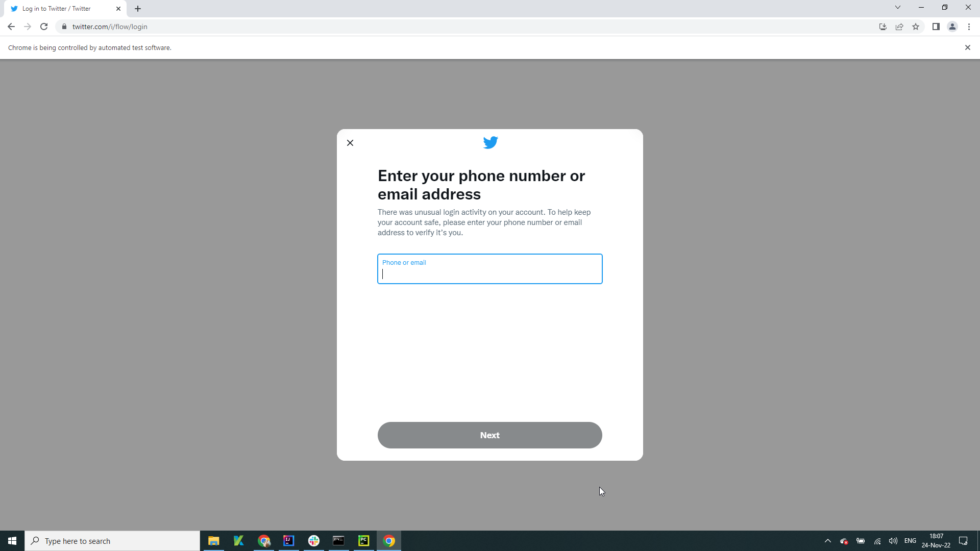Click the Chrome forward navigation arrow

(x=27, y=27)
